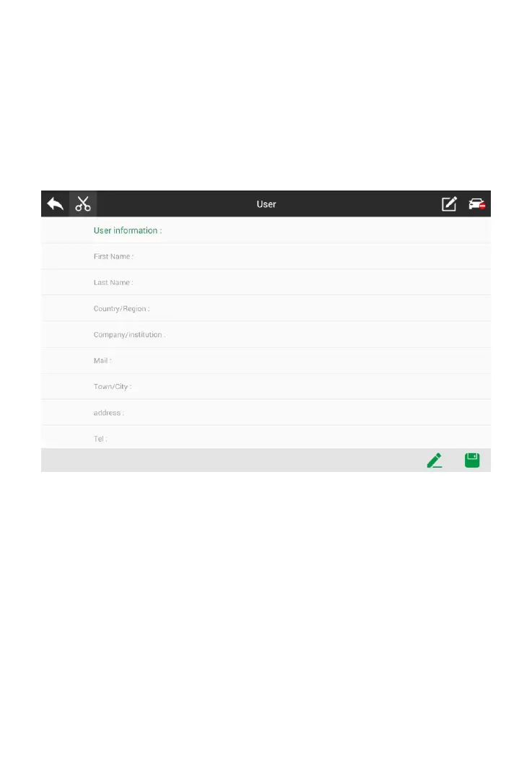Click the empty value area beside First Name
Image resolution: width=532 pixels, height=757 pixels.
[x=309, y=256]
